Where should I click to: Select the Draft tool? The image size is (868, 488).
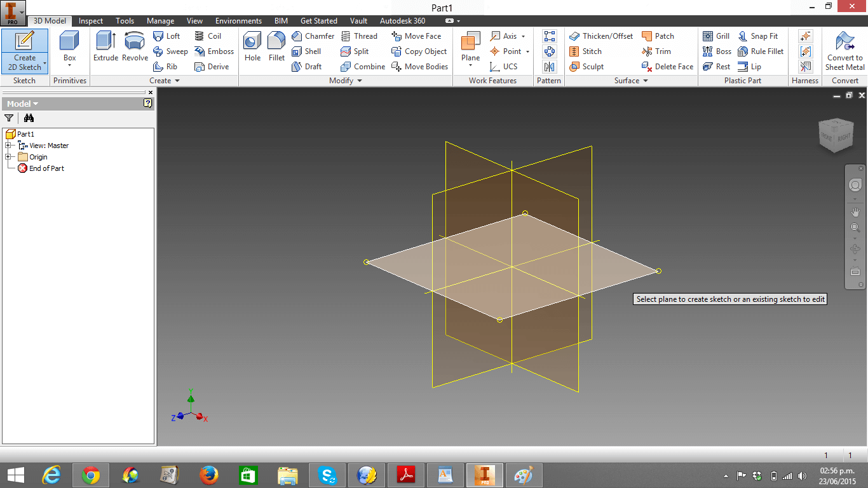(x=306, y=67)
